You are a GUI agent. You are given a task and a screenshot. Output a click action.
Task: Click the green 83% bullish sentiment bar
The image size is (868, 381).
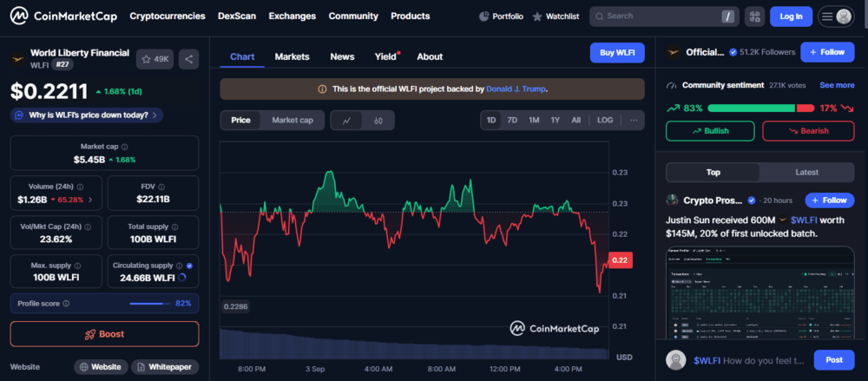[751, 108]
